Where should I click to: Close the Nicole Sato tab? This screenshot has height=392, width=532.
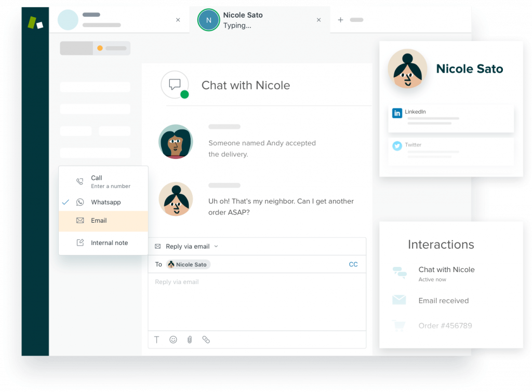(x=318, y=20)
